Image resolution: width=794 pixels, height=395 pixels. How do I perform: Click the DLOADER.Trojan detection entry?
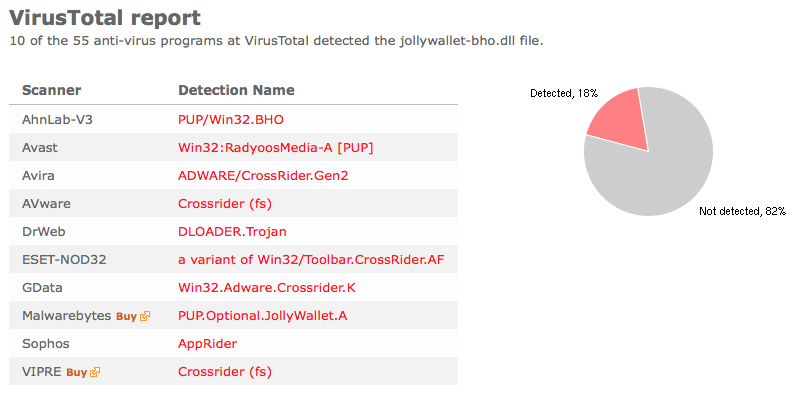232,232
